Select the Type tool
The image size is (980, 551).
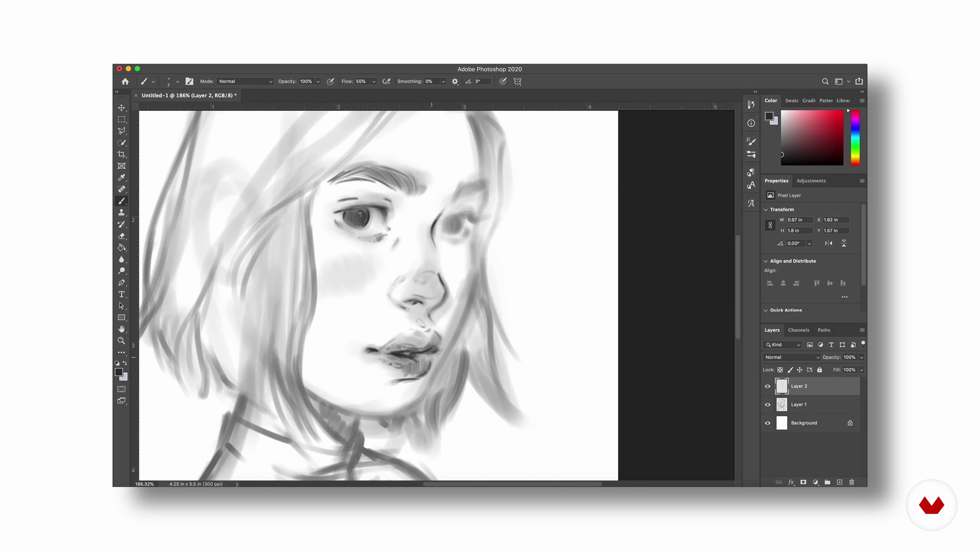point(121,294)
